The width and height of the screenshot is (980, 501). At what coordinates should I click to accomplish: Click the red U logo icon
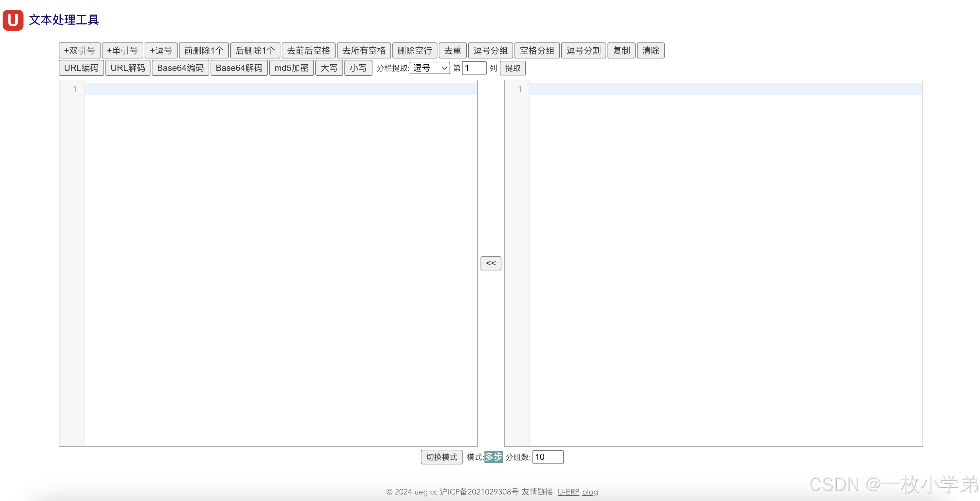tap(13, 20)
